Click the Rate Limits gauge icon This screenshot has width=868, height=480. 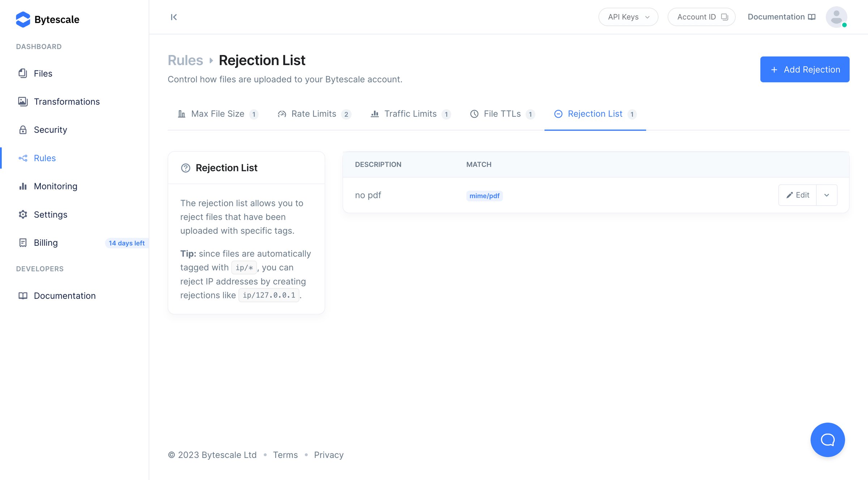point(282,114)
